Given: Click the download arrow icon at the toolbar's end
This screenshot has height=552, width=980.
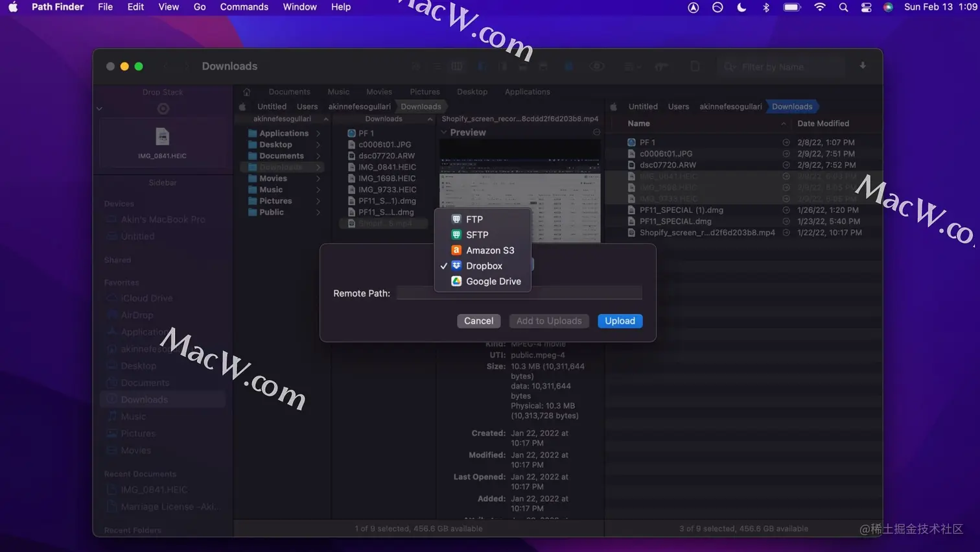Looking at the screenshot, I should [863, 66].
